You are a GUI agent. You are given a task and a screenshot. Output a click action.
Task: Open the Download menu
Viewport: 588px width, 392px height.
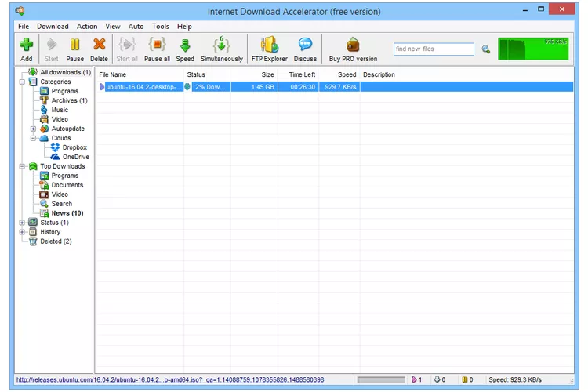click(53, 27)
